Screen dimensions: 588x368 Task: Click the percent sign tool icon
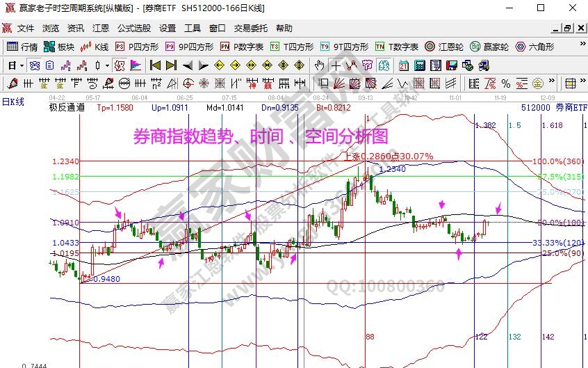point(506,83)
